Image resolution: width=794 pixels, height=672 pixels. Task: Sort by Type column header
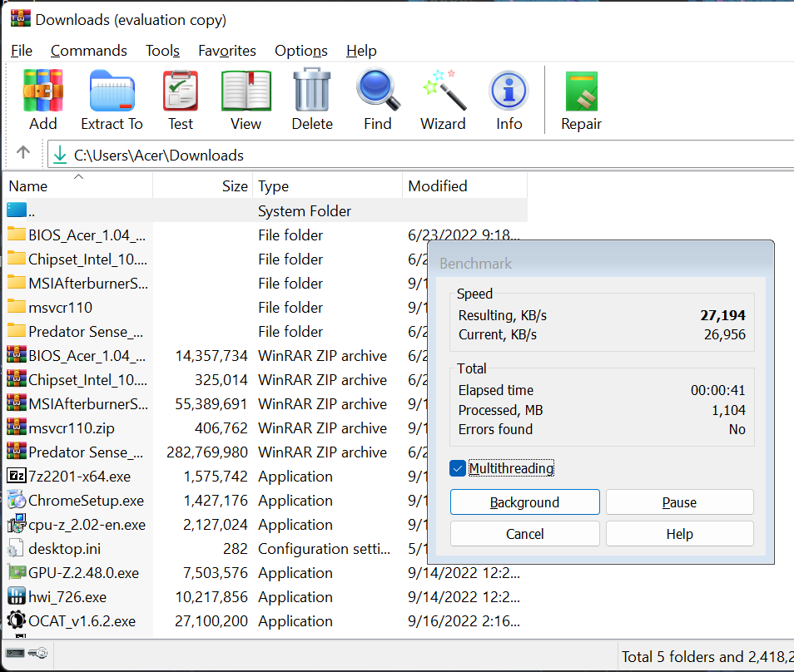click(328, 185)
